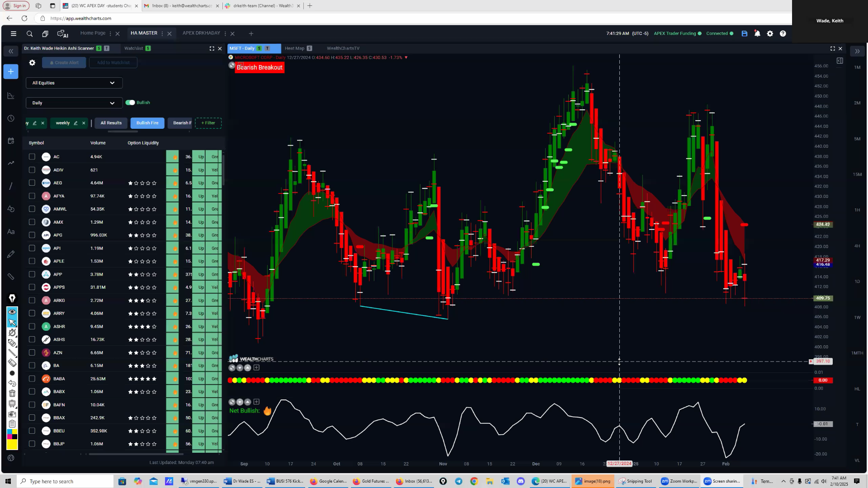Collapse left sidebar with double chevron
Viewport: 868px width, 488px height.
click(x=11, y=51)
